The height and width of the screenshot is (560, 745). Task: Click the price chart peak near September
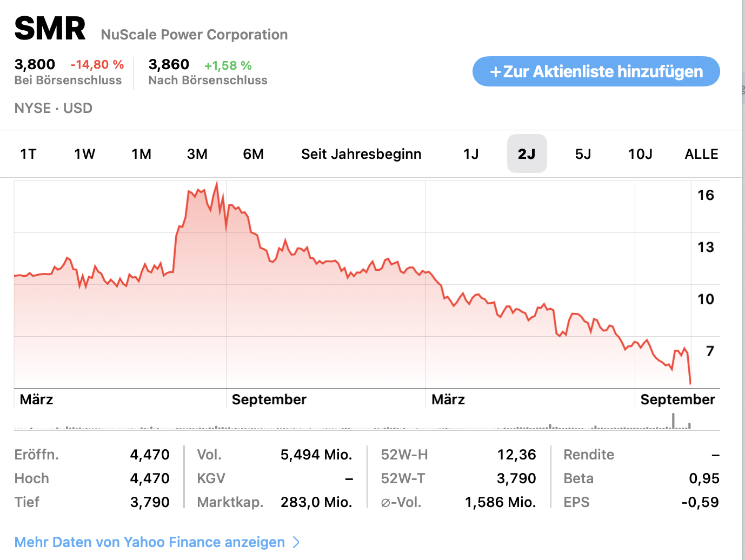(217, 184)
